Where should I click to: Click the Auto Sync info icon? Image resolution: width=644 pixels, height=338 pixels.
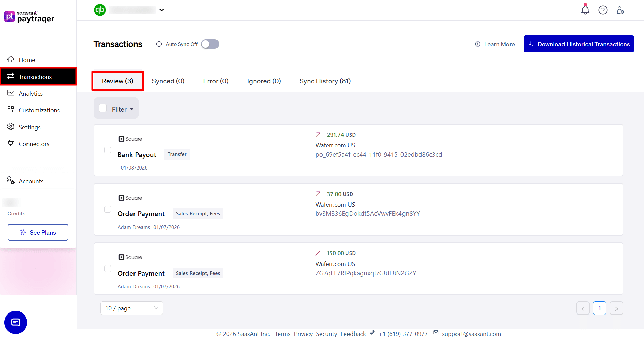159,44
